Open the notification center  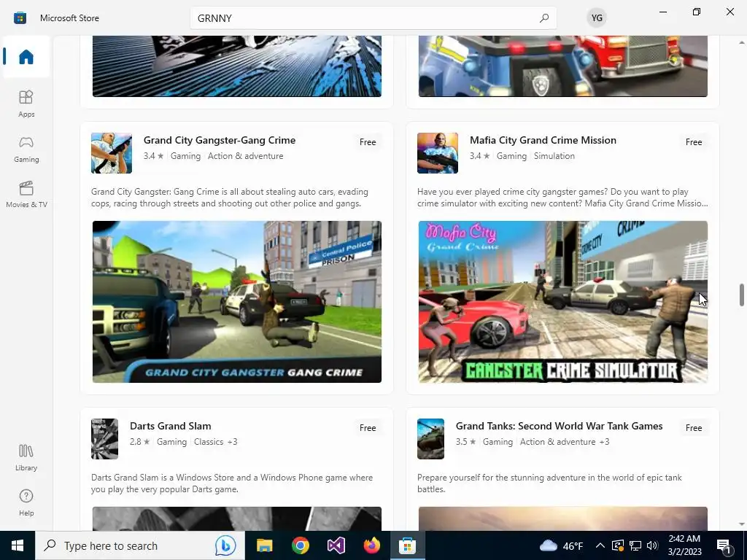pyautogui.click(x=724, y=545)
